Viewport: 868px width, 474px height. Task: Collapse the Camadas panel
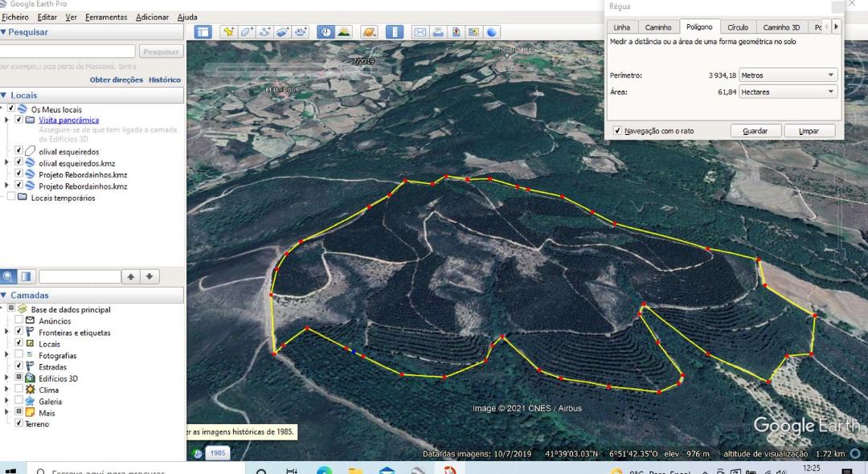coord(4,296)
